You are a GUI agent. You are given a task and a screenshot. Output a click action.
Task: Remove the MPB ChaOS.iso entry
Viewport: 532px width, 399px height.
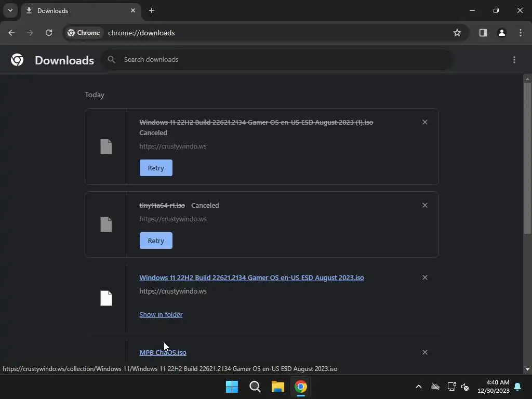point(425,352)
